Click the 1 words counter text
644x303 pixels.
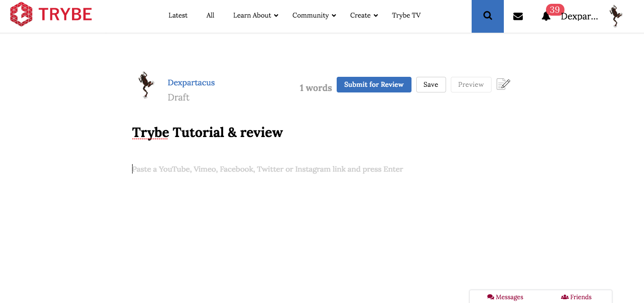point(316,88)
